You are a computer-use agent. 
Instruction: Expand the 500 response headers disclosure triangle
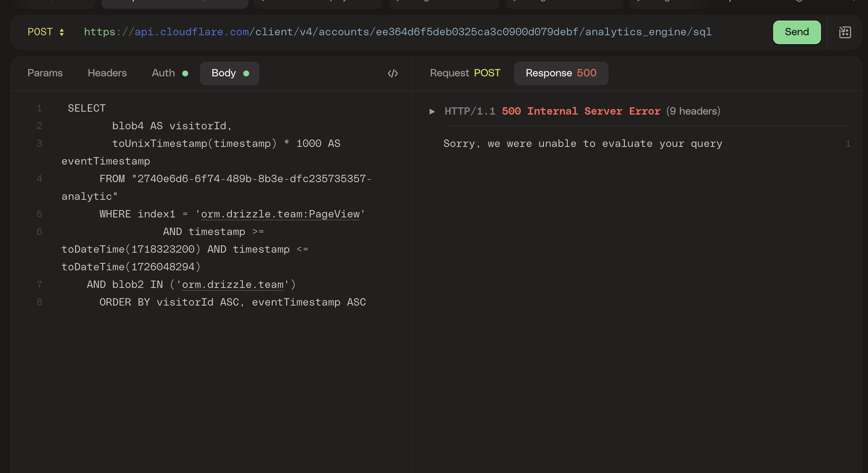[433, 112]
